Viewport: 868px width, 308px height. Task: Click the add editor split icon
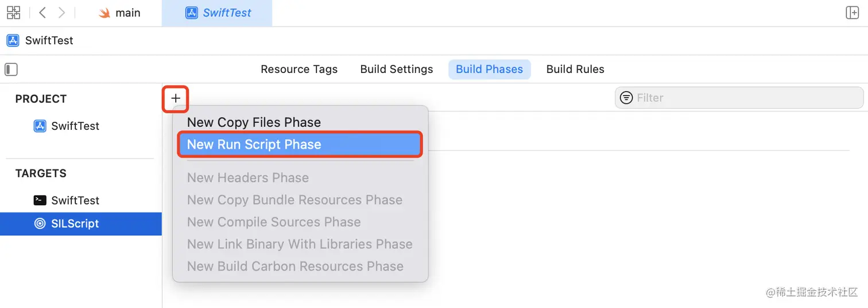click(852, 13)
